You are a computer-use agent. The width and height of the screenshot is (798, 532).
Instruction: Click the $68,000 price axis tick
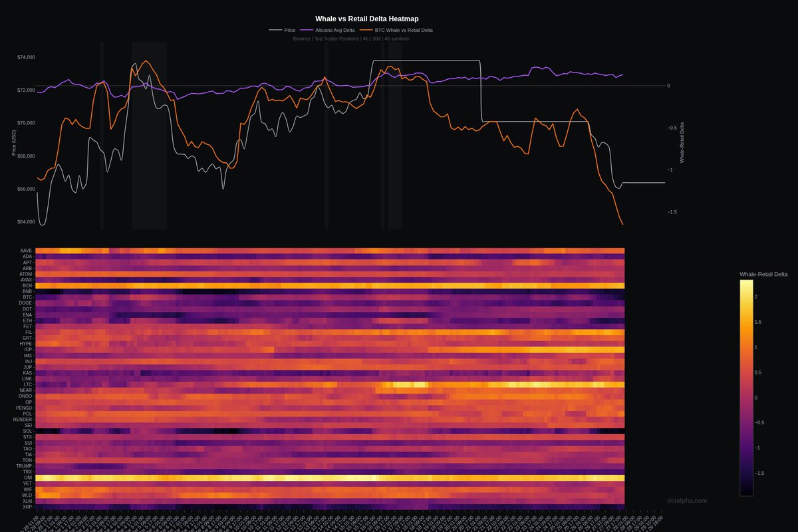point(26,156)
